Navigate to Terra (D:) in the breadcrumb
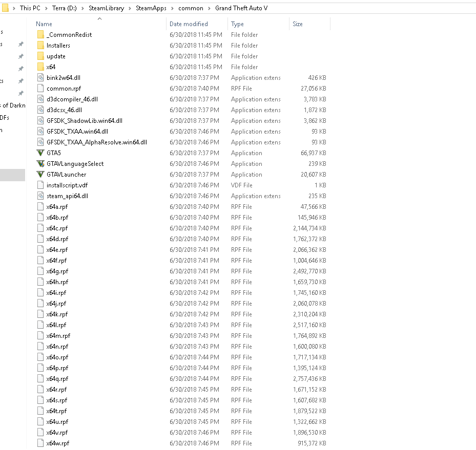The height and width of the screenshot is (450, 476). tap(65, 8)
